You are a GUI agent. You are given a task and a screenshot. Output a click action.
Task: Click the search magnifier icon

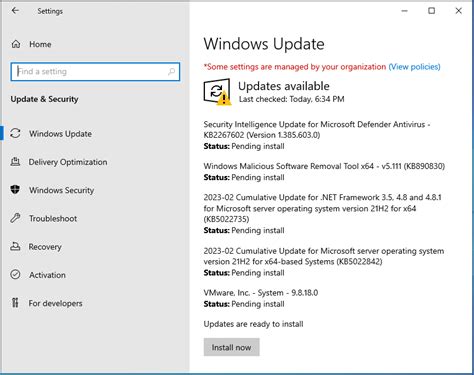click(x=171, y=72)
